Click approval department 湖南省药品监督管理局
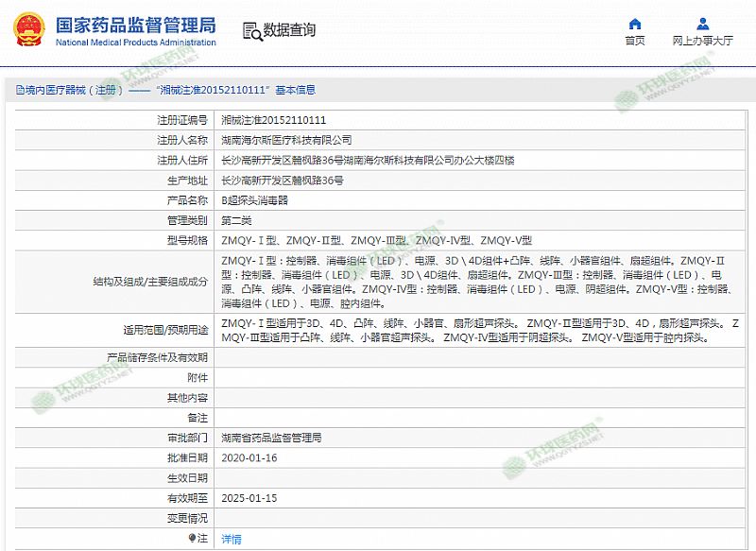756x551 pixels. (271, 438)
